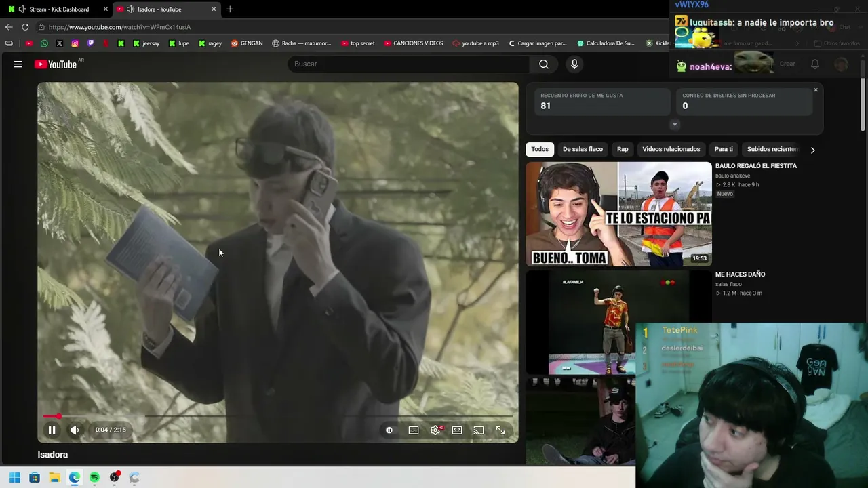Image resolution: width=868 pixels, height=488 pixels.
Task: Go to the YouTube home logo
Action: tap(56, 64)
